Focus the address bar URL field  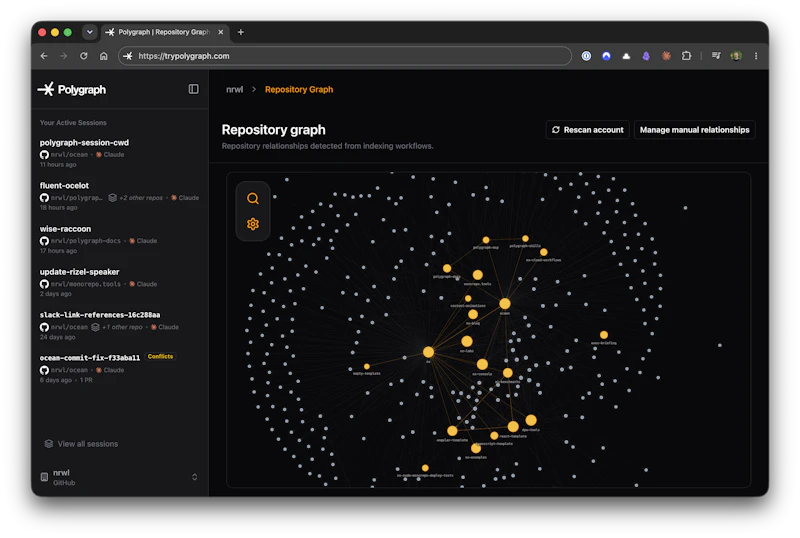344,56
